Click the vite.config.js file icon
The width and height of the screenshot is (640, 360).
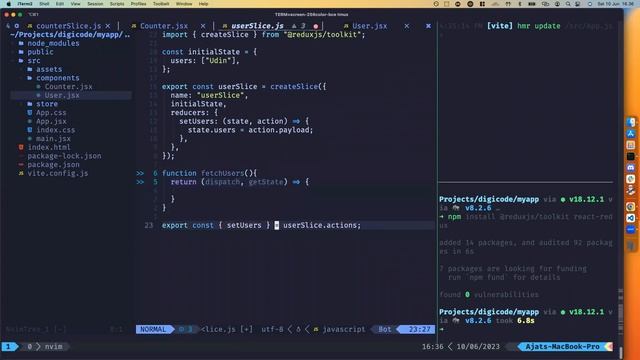click(21, 173)
